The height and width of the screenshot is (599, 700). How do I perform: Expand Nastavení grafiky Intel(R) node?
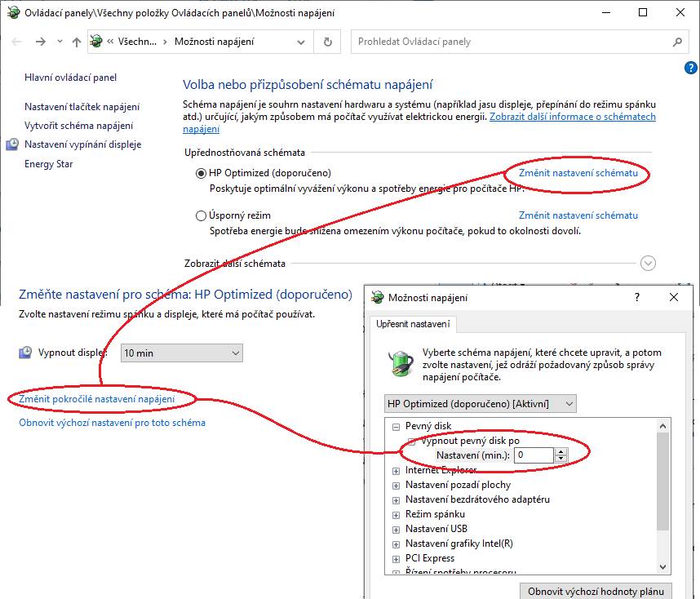click(x=396, y=544)
